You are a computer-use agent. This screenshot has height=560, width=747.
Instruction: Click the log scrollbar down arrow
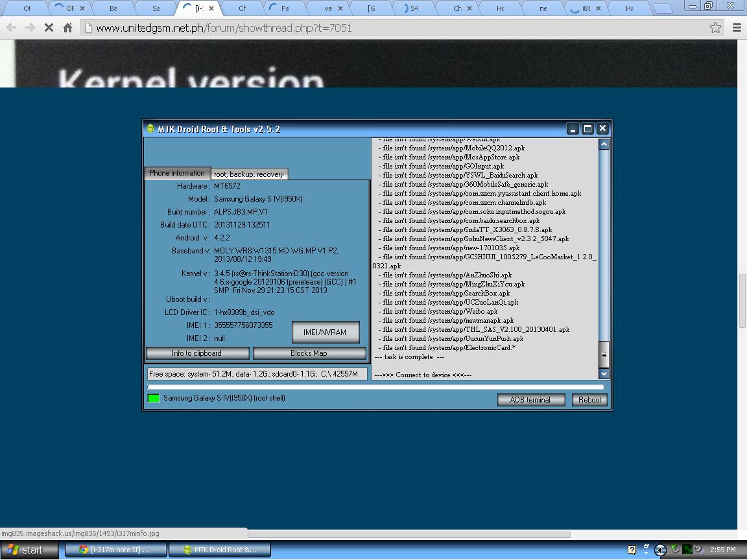(604, 374)
